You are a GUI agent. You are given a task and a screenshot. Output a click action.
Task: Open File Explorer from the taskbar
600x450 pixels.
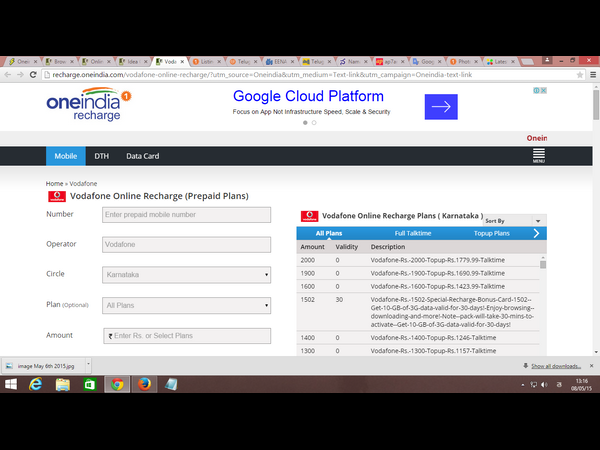(63, 384)
